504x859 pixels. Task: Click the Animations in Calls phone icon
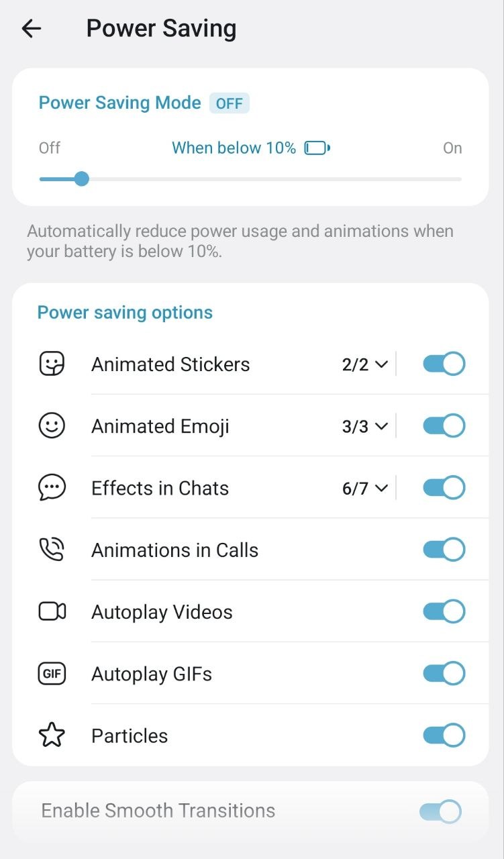52,550
